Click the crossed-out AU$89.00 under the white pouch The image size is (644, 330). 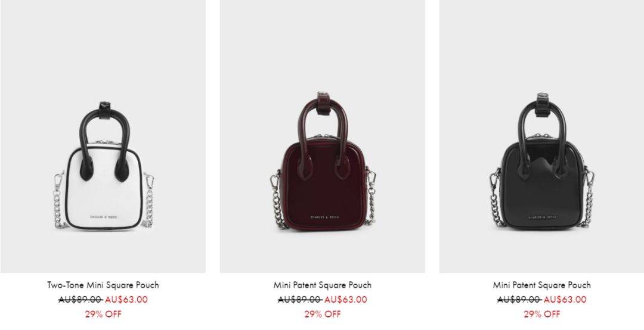80,300
